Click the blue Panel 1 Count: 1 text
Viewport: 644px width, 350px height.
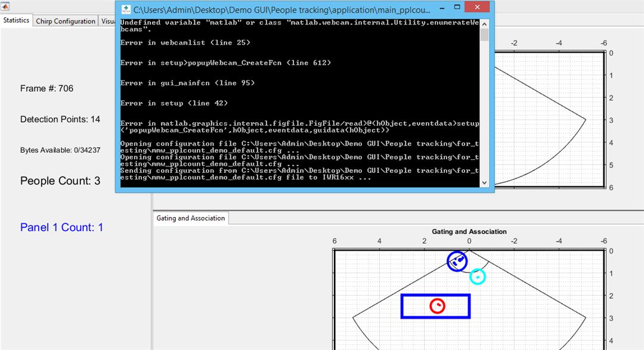[x=61, y=227]
